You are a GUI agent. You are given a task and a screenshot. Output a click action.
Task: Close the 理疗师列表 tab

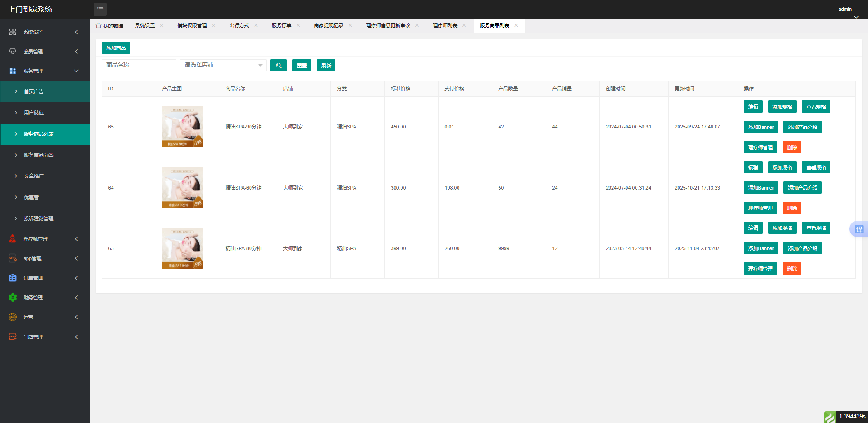(x=464, y=26)
